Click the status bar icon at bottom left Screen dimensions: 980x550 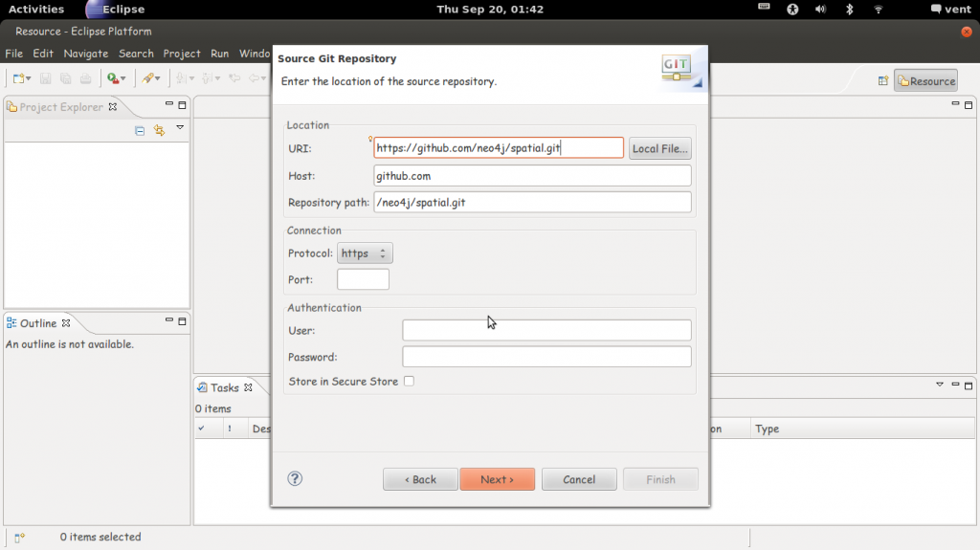coord(19,537)
